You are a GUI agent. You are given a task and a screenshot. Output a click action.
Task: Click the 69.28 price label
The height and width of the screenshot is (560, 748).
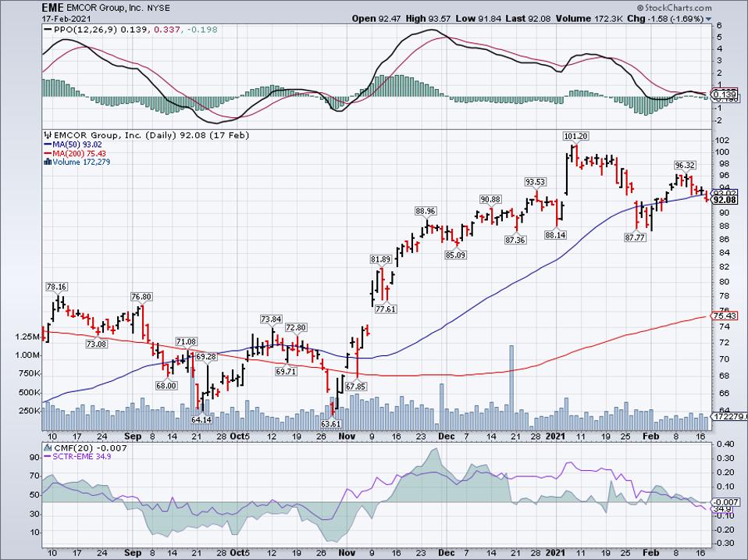[x=207, y=357]
